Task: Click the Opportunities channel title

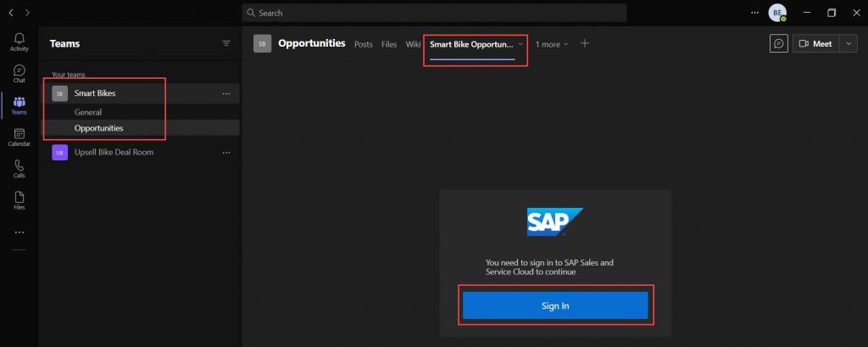Action: [312, 43]
